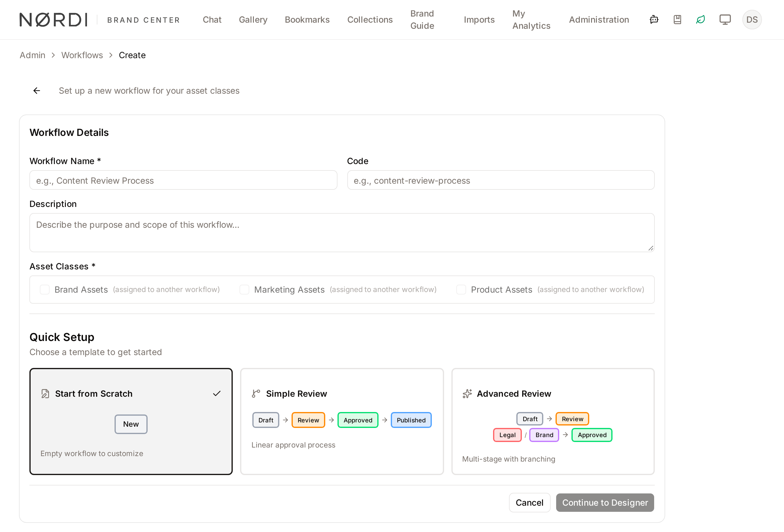Click into the Description text area

pyautogui.click(x=342, y=233)
